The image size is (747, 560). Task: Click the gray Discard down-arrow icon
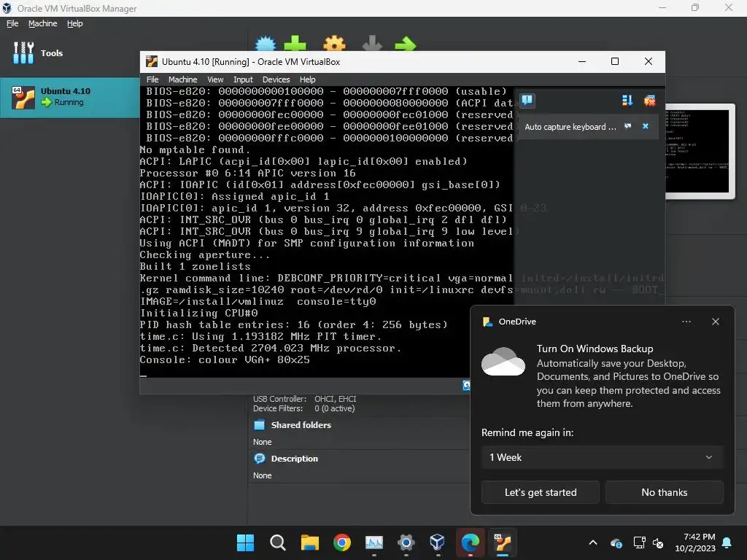click(x=372, y=43)
